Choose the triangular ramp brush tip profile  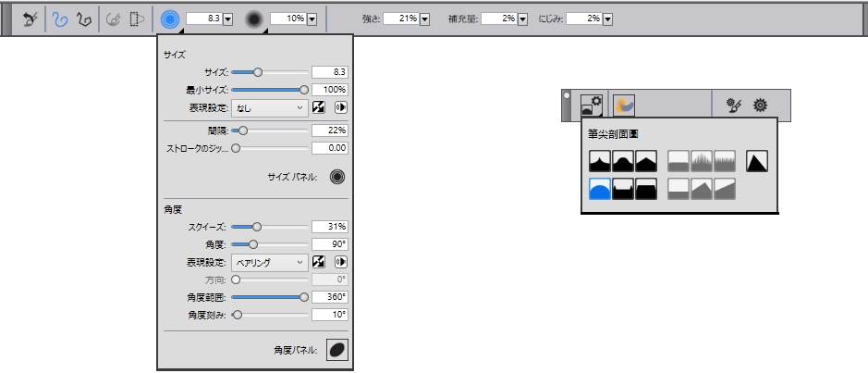(758, 162)
